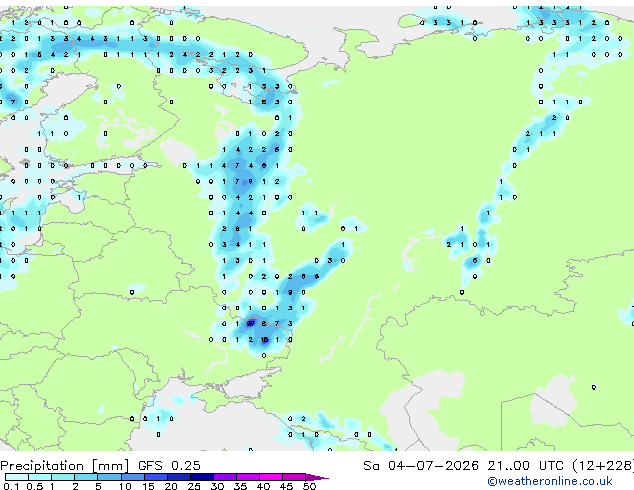The width and height of the screenshot is (634, 490).
Task: Pick the 35–40 purple legend swatch
Action: tap(248, 477)
